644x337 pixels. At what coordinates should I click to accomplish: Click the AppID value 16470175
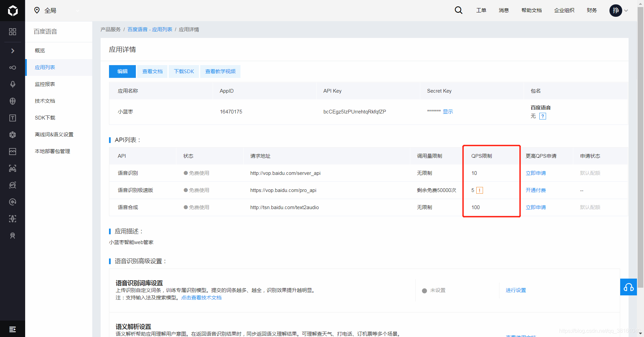(231, 112)
